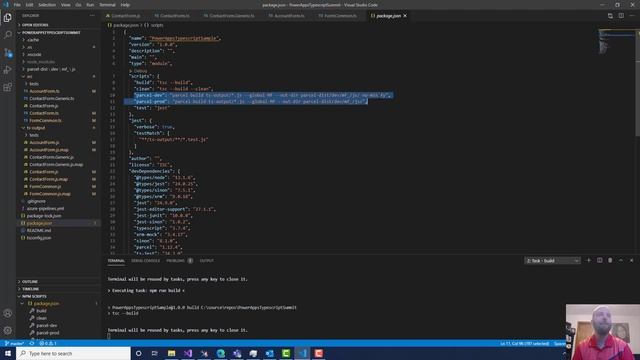Viewport: 640px width, 360px height.
Task: Expand the Outline section
Action: (x=29, y=282)
